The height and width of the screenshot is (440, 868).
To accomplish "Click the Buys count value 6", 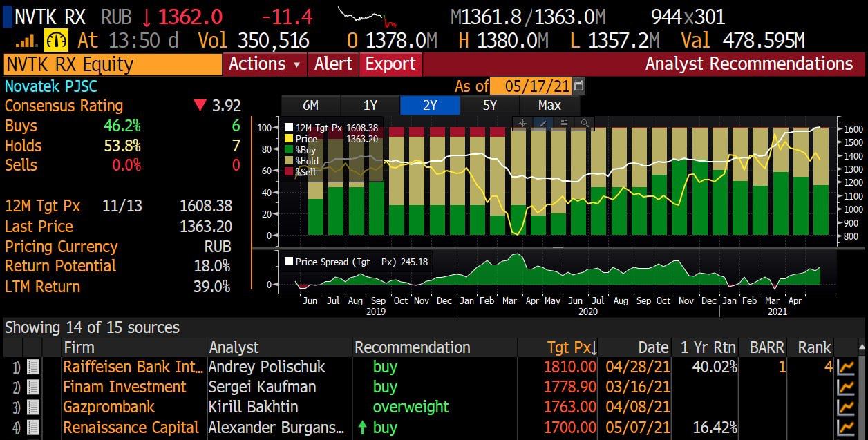I will click(x=236, y=126).
